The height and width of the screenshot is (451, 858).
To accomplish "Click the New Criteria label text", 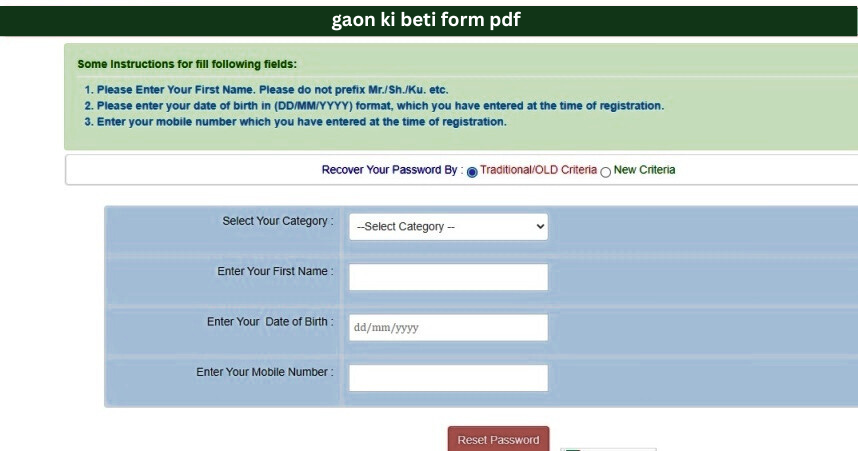I will pyautogui.click(x=644, y=170).
